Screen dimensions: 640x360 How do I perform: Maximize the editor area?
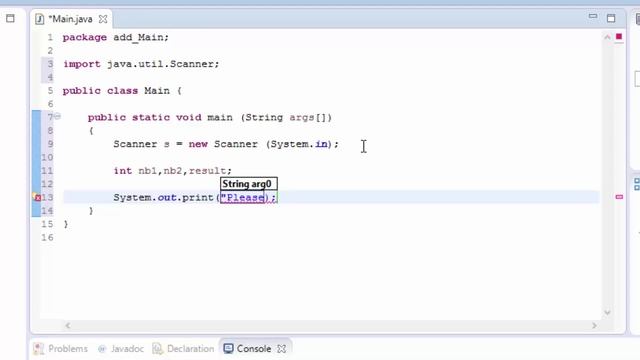point(611,18)
